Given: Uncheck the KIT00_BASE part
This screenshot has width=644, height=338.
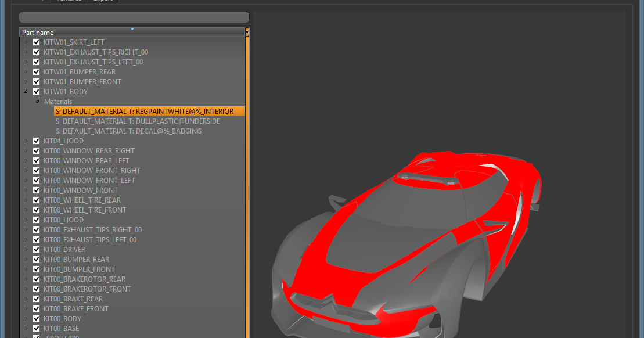Looking at the screenshot, I should [x=36, y=328].
